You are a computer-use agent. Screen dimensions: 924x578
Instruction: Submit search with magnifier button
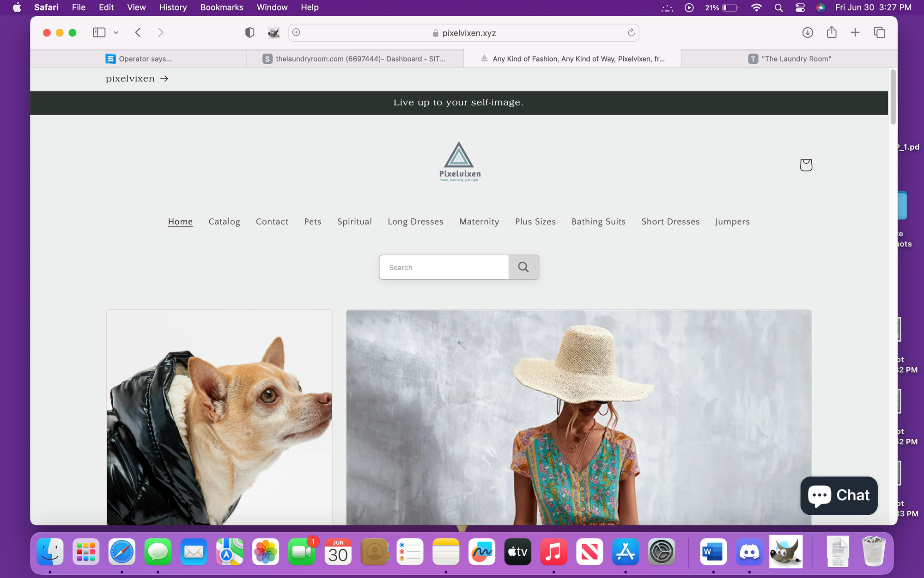(x=523, y=267)
